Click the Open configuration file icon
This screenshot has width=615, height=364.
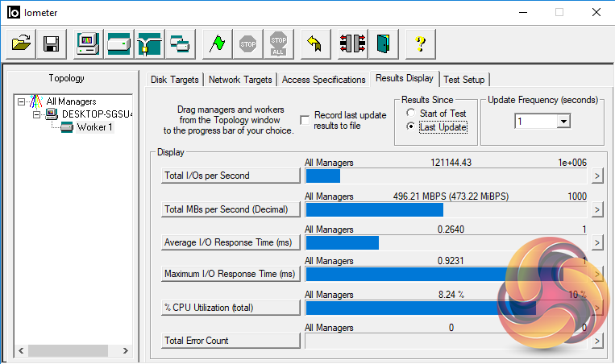(x=22, y=43)
